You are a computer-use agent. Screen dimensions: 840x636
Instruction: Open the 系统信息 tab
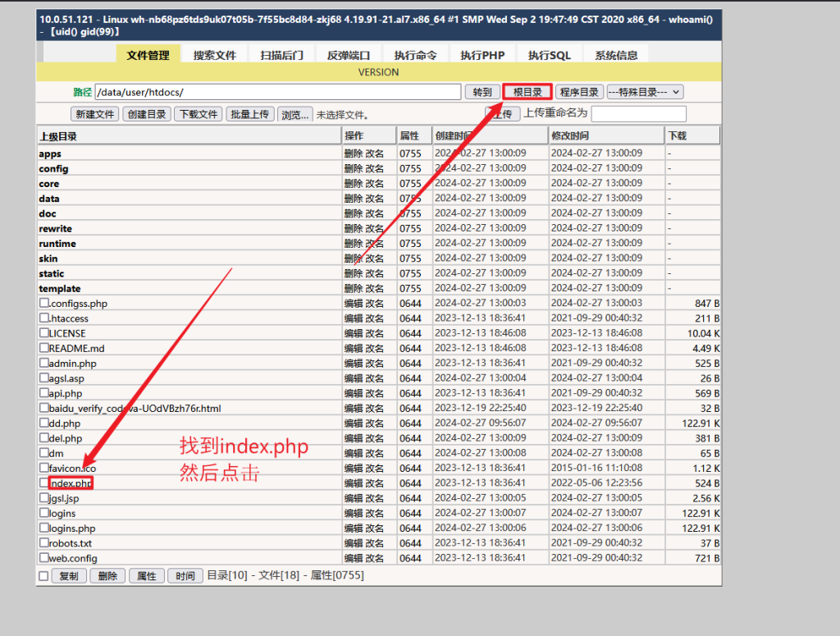coord(616,55)
